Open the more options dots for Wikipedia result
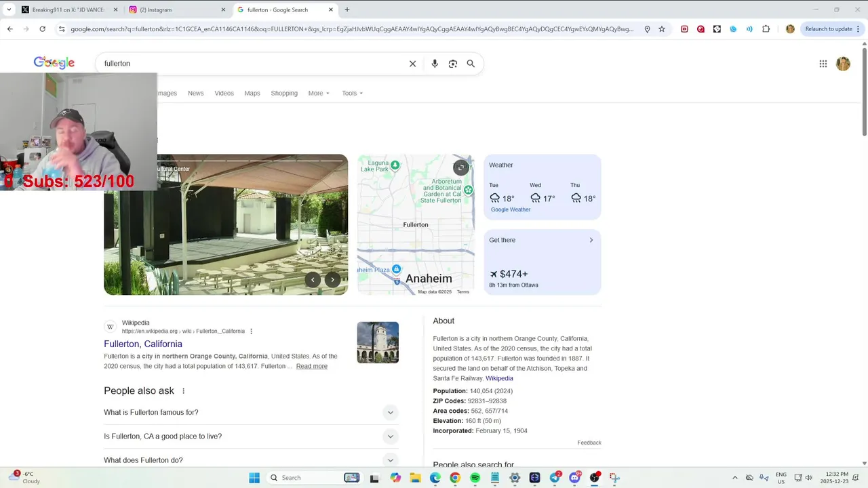 click(252, 331)
